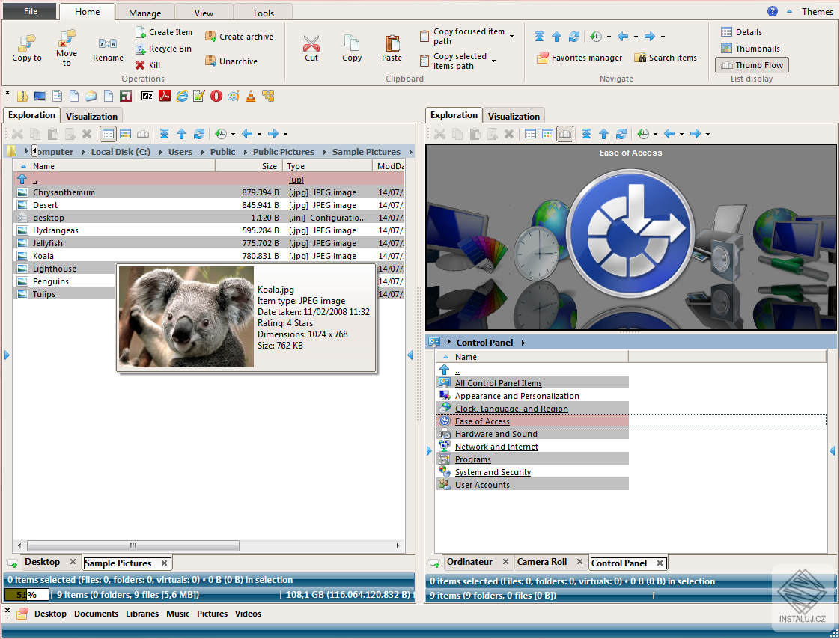This screenshot has height=639, width=840.
Task: Click the Search items binoculars icon
Action: click(x=640, y=58)
